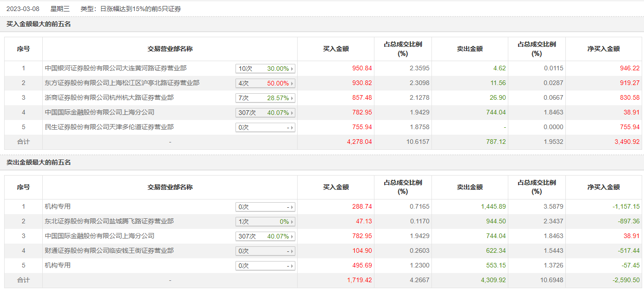Image resolution: width=644 pixels, height=290 pixels.
Task: Click 浙商证券杭州杭大路证券营业部 name
Action: (109, 97)
